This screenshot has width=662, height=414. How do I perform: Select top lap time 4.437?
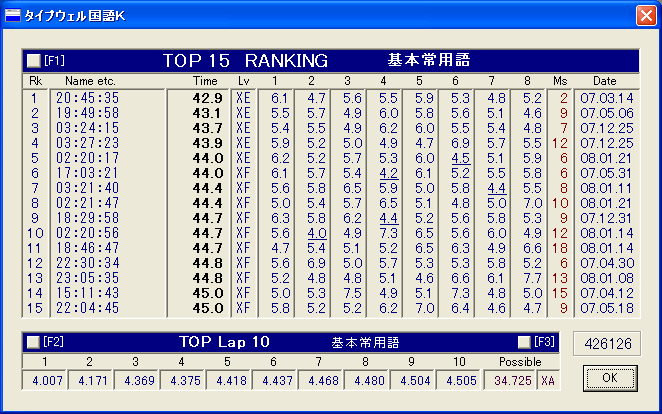click(x=274, y=381)
